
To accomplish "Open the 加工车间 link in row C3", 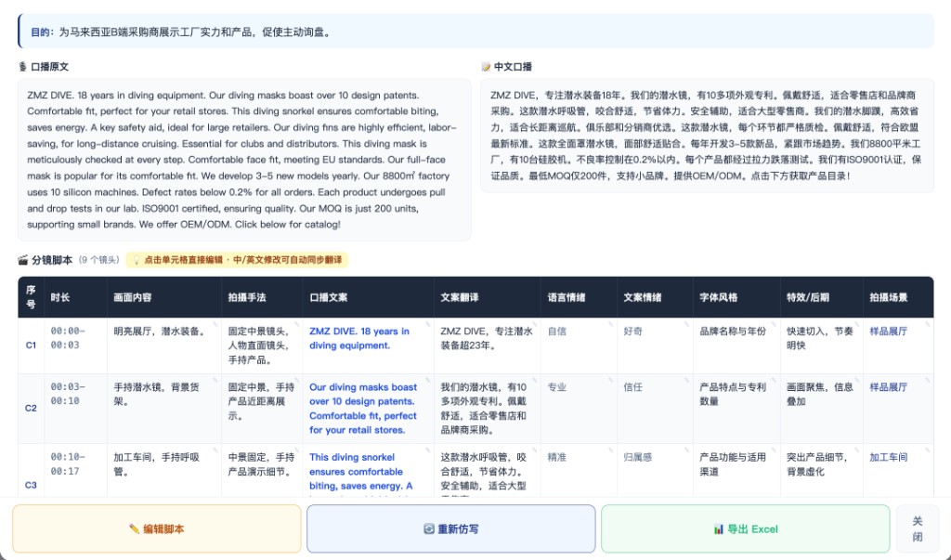I will click(x=888, y=458).
